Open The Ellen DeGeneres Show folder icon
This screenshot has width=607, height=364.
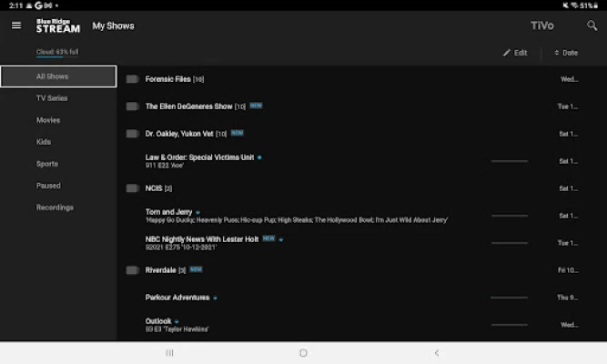point(132,106)
